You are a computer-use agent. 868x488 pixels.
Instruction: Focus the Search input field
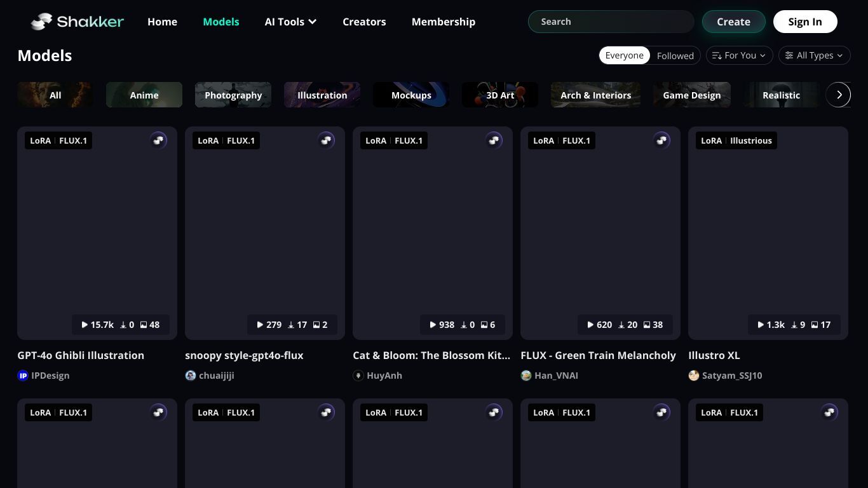pos(611,22)
